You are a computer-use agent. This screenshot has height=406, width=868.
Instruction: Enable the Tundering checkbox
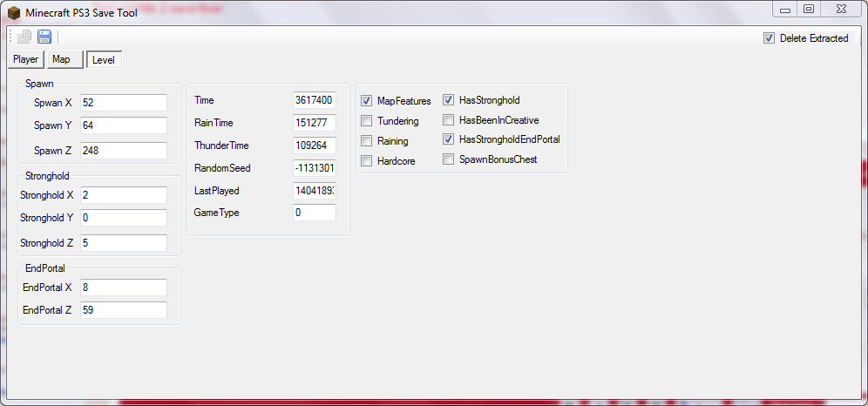(x=366, y=120)
